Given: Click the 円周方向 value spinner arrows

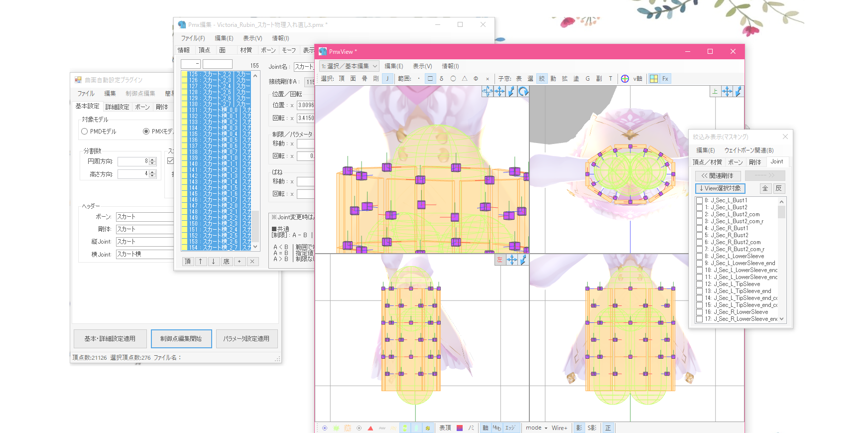Looking at the screenshot, I should (152, 161).
